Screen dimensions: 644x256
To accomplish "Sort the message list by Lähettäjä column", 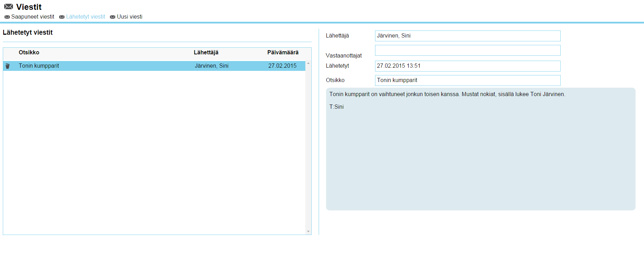I will [x=206, y=52].
